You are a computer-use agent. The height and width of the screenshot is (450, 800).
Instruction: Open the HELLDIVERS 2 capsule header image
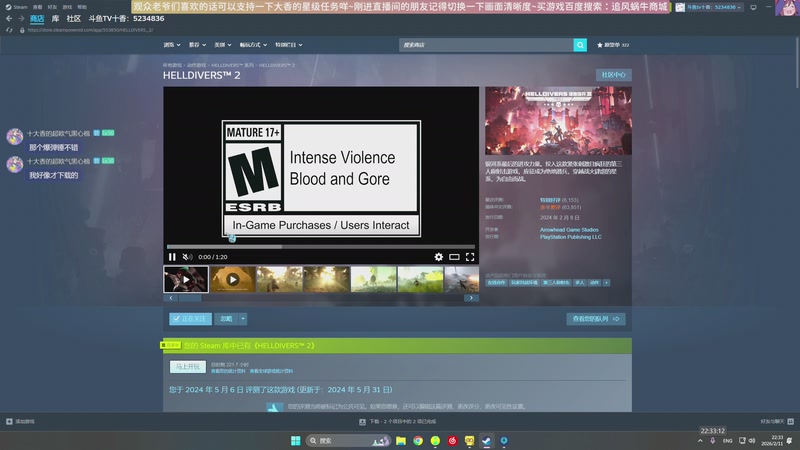(x=558, y=121)
